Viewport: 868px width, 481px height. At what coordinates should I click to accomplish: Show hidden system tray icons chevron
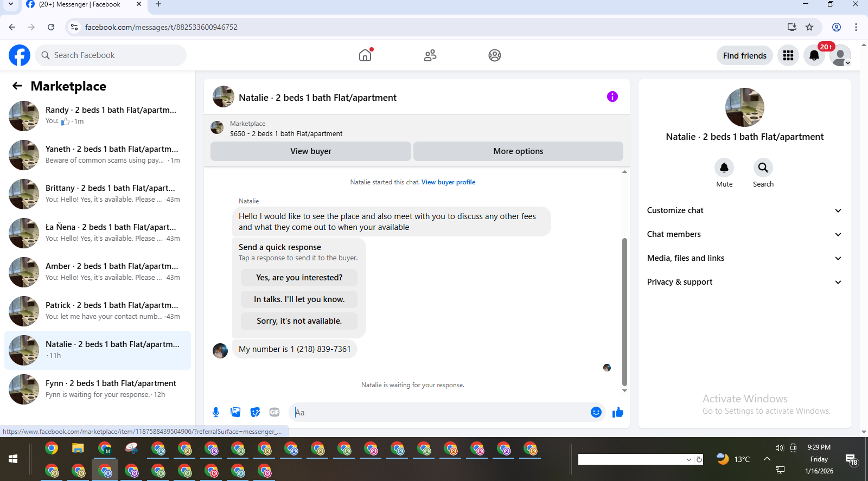pyautogui.click(x=767, y=459)
